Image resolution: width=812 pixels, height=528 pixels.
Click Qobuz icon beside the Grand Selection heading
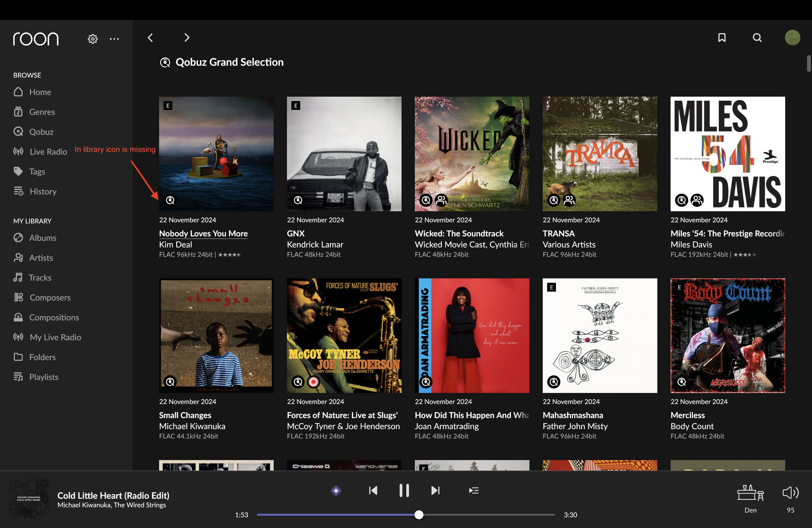(165, 62)
